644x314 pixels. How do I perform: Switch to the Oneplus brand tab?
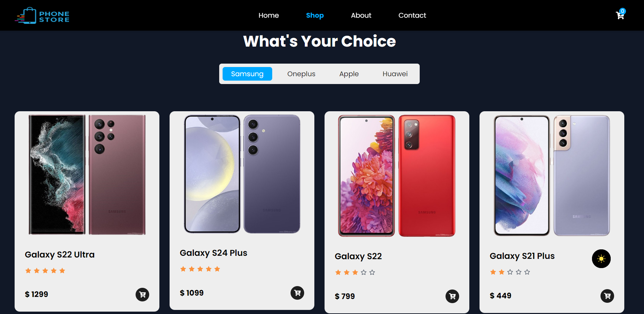[x=301, y=74]
